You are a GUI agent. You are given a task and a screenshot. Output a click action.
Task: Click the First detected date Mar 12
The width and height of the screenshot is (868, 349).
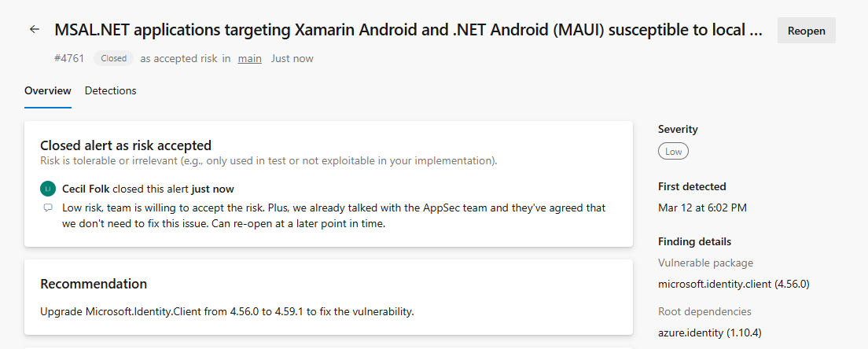pos(702,208)
